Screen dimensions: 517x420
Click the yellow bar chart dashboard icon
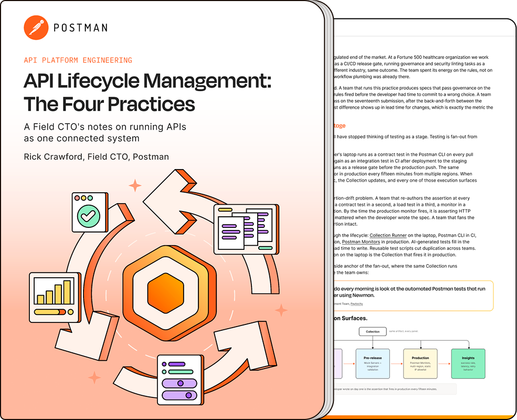55,297
